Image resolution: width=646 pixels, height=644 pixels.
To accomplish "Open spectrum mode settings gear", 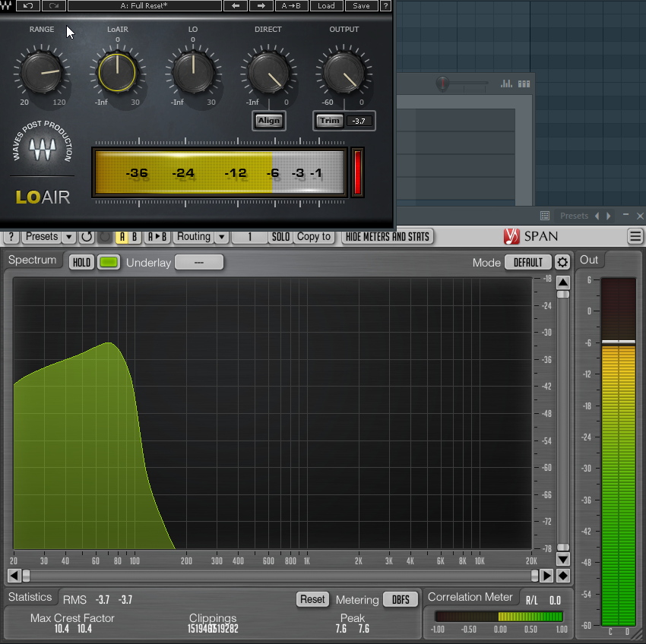I will coord(562,262).
